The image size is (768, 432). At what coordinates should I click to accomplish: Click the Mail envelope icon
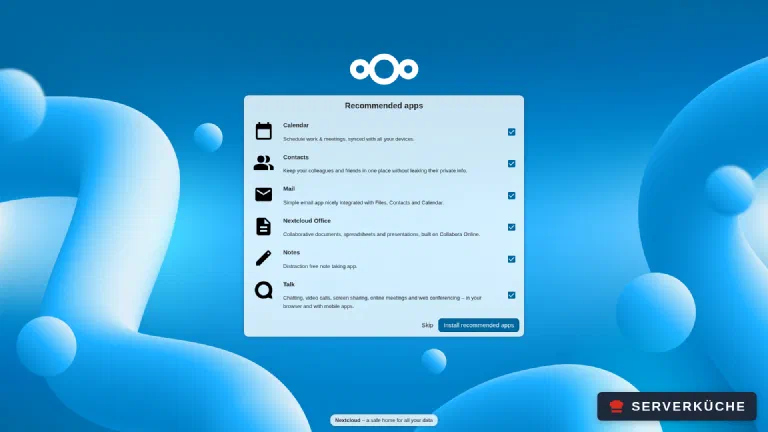click(x=264, y=194)
